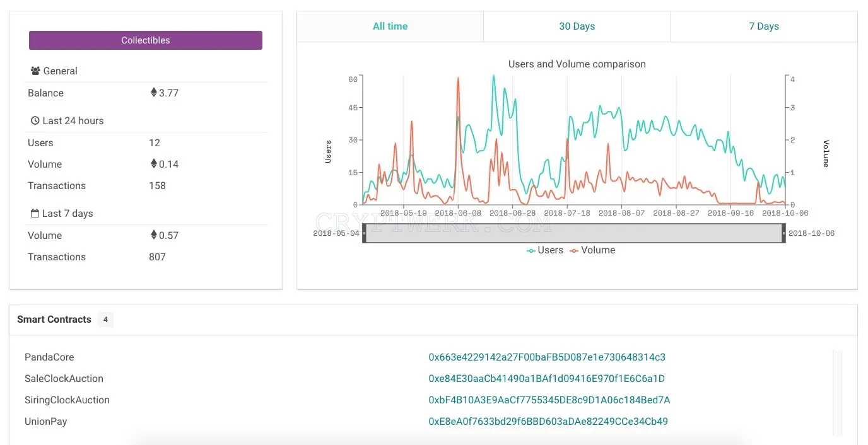Toggle the Volume series in chart legend
Image resolution: width=868 pixels, height=445 pixels.
point(592,250)
